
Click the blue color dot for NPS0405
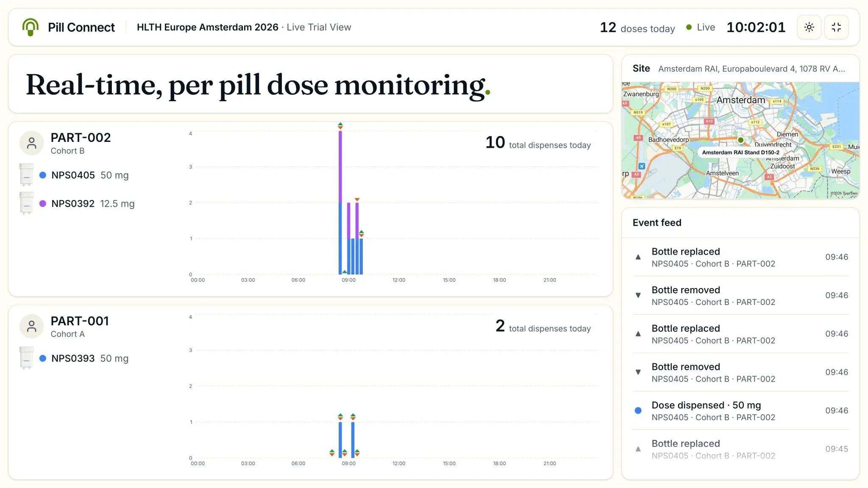coord(43,175)
